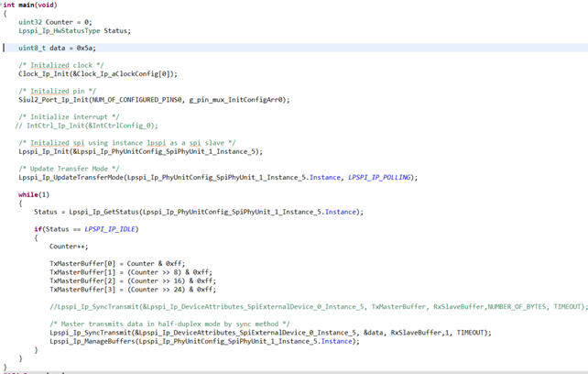The image size is (588, 374).
Task: Click the commented-out Lpspi_Ip_SyncTransmit line
Action: pos(319,307)
